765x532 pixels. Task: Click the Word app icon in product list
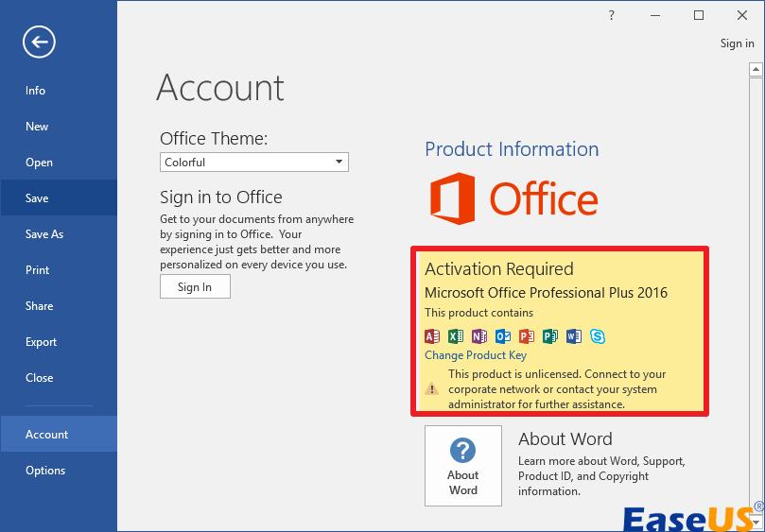[574, 336]
